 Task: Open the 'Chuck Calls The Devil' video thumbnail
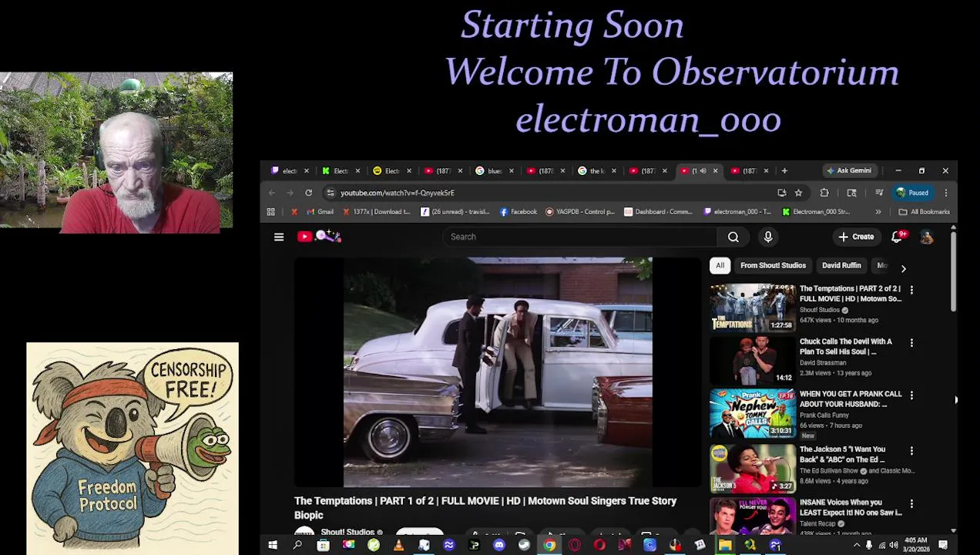(x=753, y=360)
